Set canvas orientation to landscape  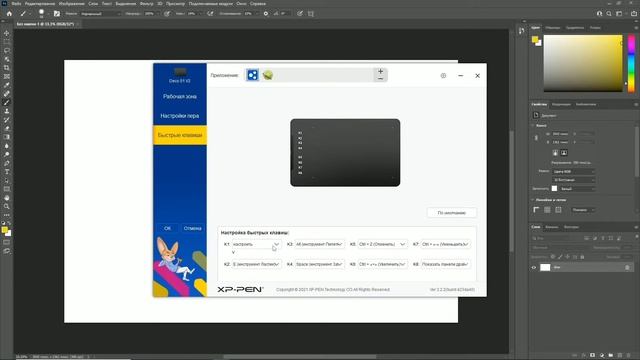click(x=564, y=153)
